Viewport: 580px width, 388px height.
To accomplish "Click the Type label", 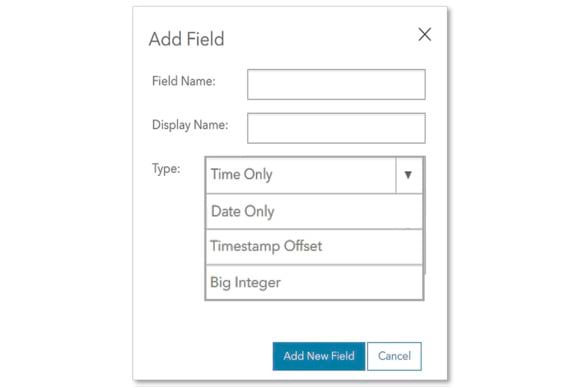I will coord(166,169).
